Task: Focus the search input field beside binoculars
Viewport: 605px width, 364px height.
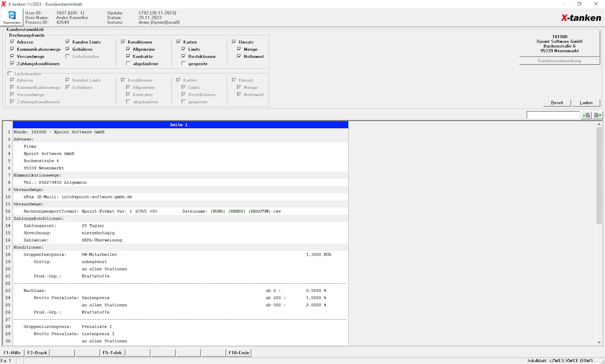Action: tap(553, 115)
